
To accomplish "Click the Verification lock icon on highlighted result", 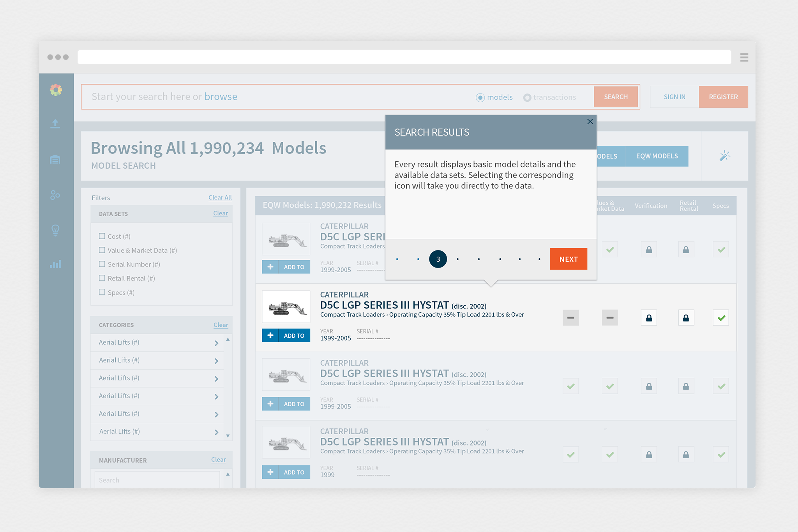I will [649, 318].
